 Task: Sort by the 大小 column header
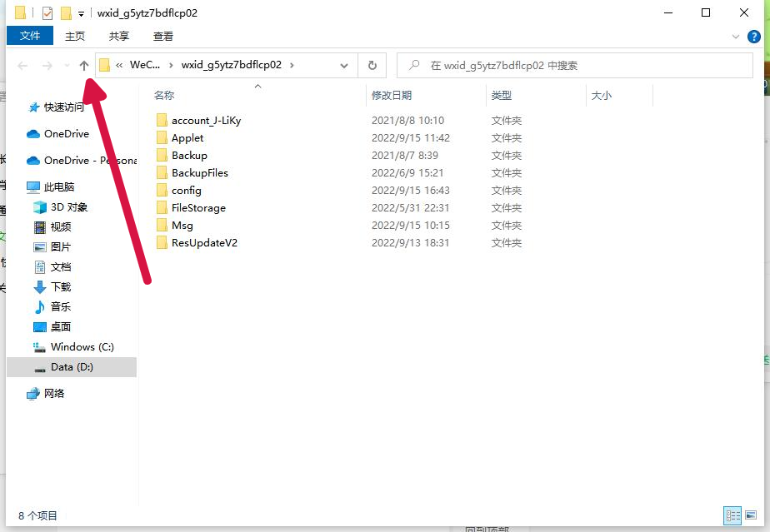point(602,95)
